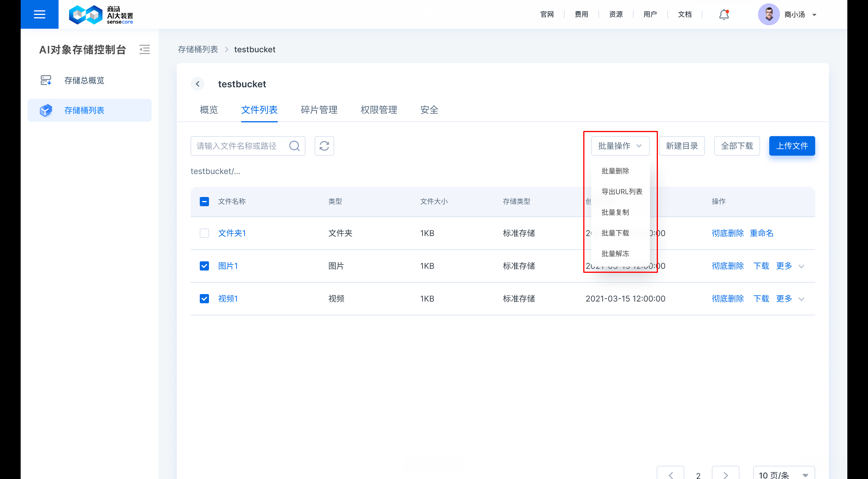The width and height of the screenshot is (868, 479).
Task: Open the hamburger menu icon
Action: tap(39, 14)
